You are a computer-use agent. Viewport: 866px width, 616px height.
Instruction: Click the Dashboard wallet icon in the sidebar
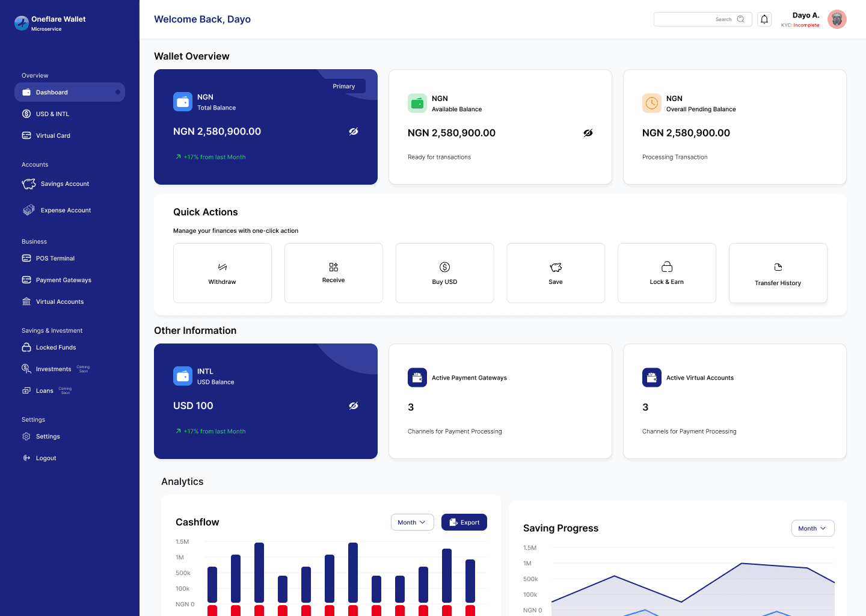pos(26,92)
